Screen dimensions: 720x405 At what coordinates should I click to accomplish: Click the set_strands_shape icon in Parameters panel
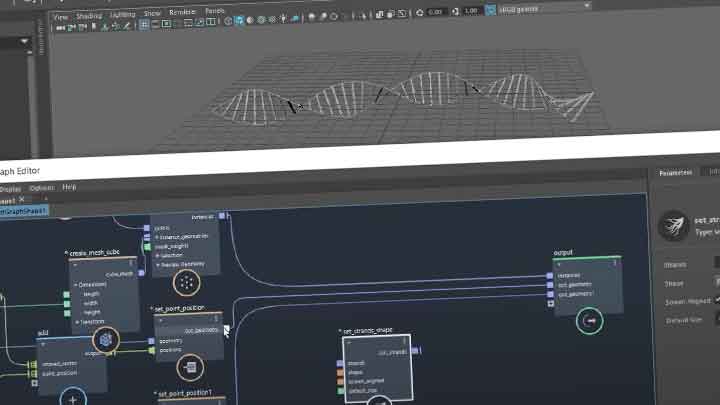673,225
